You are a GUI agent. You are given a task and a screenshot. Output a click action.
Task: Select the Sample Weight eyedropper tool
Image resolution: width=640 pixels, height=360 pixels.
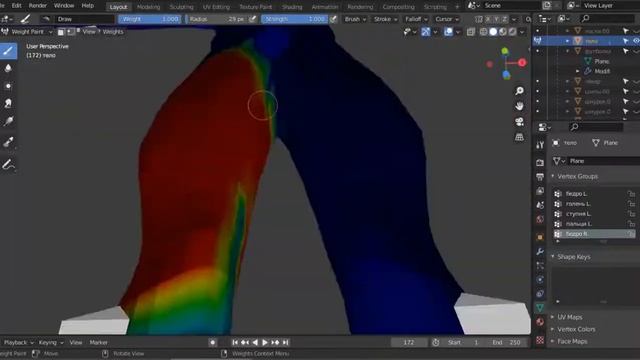pos(8,142)
